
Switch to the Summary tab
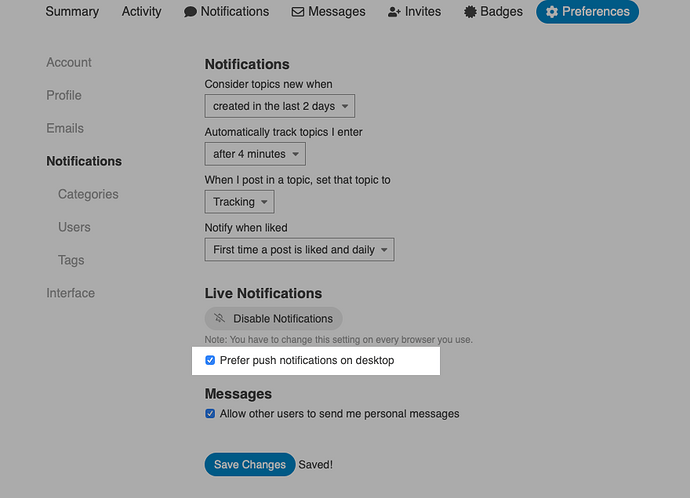tap(72, 11)
